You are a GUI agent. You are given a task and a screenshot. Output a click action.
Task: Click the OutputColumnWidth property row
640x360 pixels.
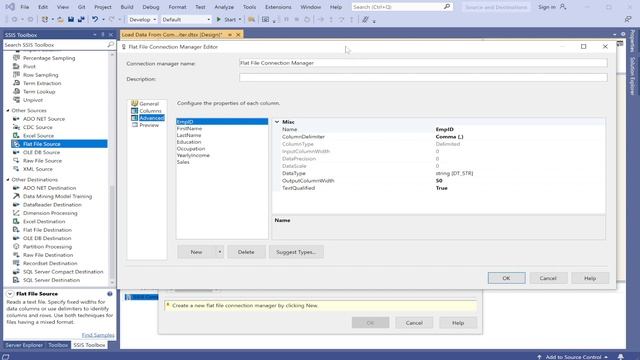439,180
